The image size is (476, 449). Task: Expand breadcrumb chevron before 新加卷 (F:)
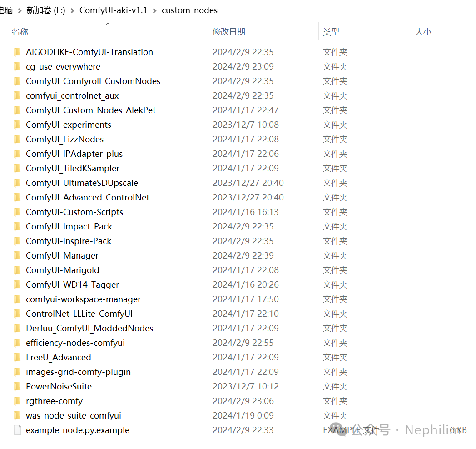20,10
